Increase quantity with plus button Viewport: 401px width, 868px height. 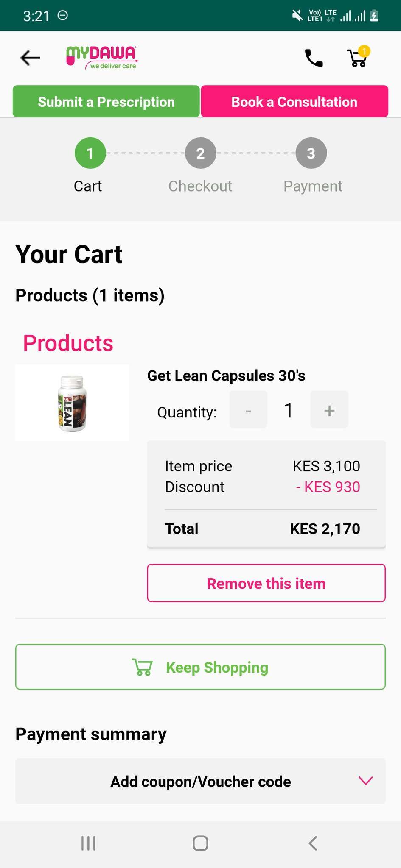pyautogui.click(x=329, y=410)
